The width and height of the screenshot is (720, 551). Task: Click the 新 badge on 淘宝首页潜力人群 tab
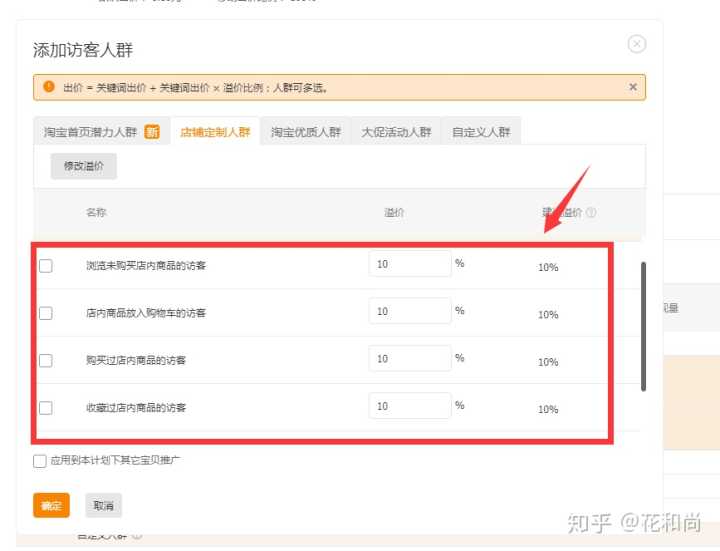[152, 132]
